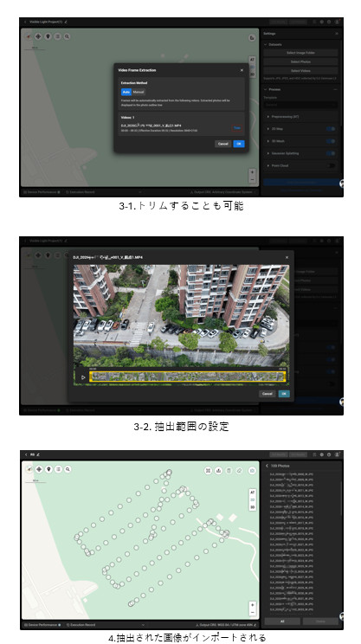Open map search in bottom screenshot
Image resolution: width=361 pixels, height=644 pixels.
68,469
